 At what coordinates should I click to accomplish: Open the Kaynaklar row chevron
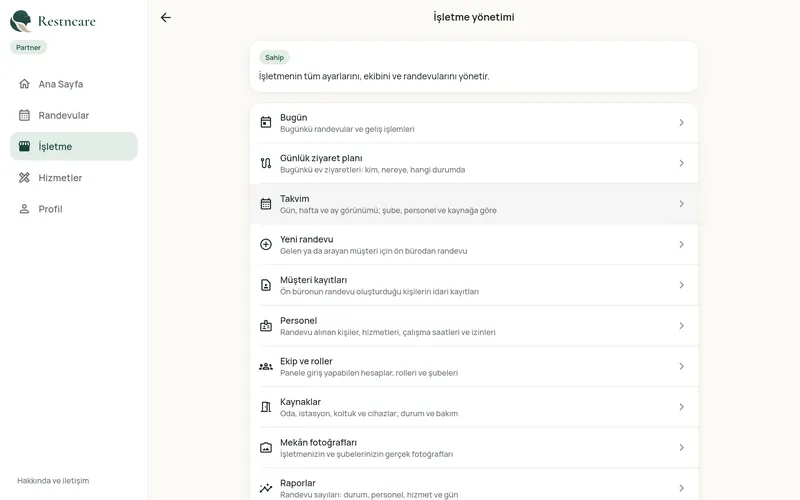[682, 407]
